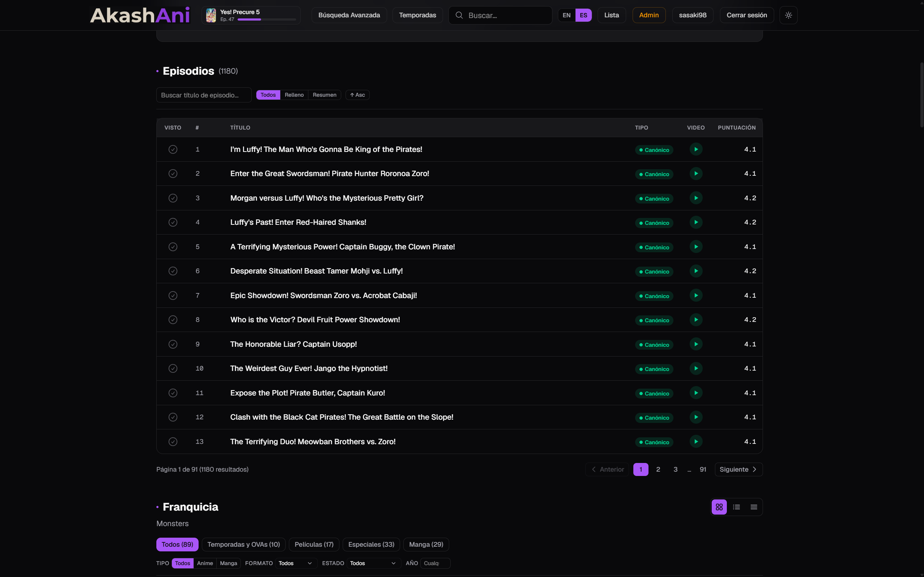Image resolution: width=924 pixels, height=577 pixels.
Task: Play video for episode 3 Morgan versus Luffy
Action: [696, 198]
